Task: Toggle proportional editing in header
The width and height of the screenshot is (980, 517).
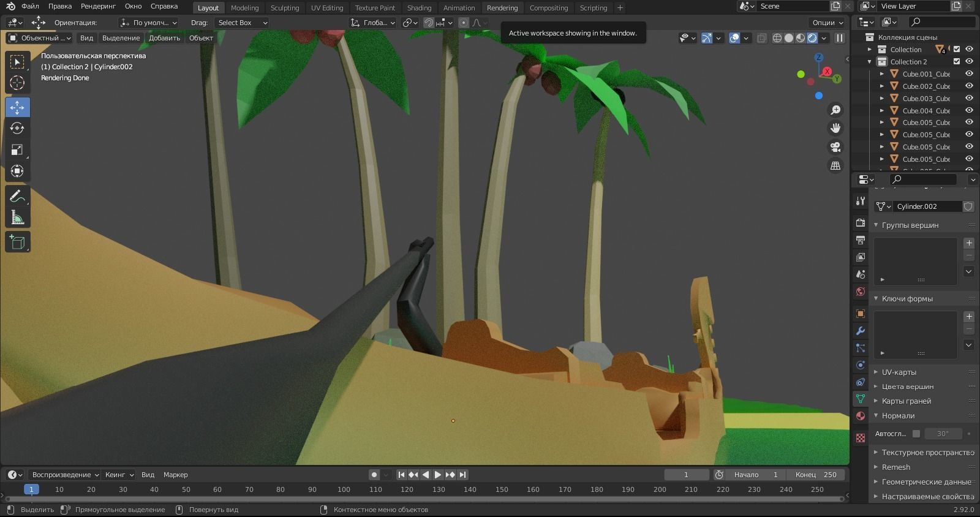Action: pyautogui.click(x=464, y=23)
